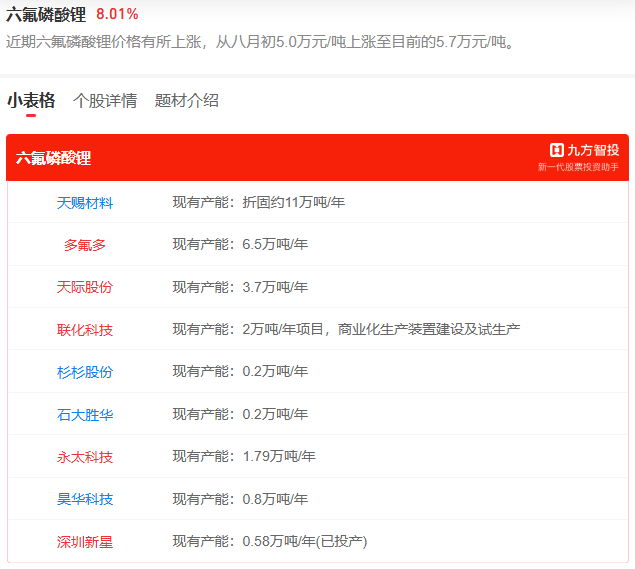Screen dimensions: 635x569
Task: Click the 九方智投 logo icon
Action: (x=557, y=150)
